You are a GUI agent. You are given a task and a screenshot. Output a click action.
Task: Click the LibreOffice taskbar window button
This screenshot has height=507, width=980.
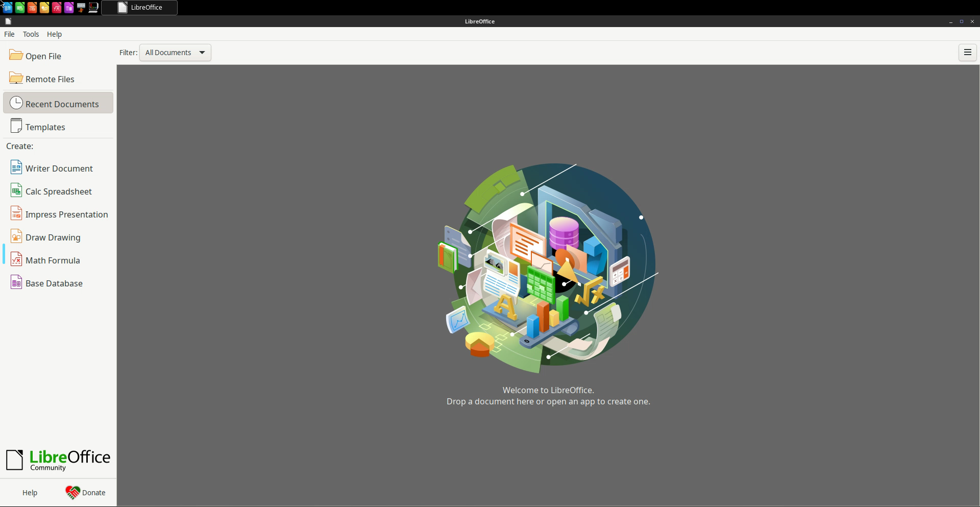tap(139, 8)
